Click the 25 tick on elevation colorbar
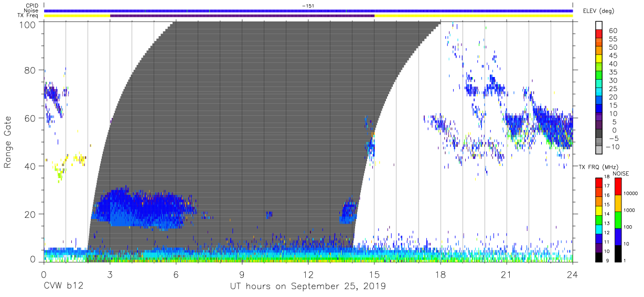644x297 pixels. point(613,89)
